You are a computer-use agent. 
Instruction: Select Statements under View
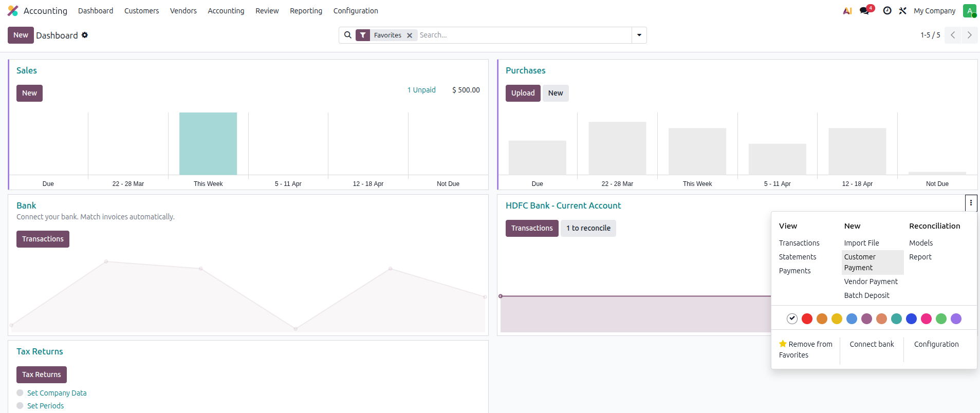coord(798,257)
